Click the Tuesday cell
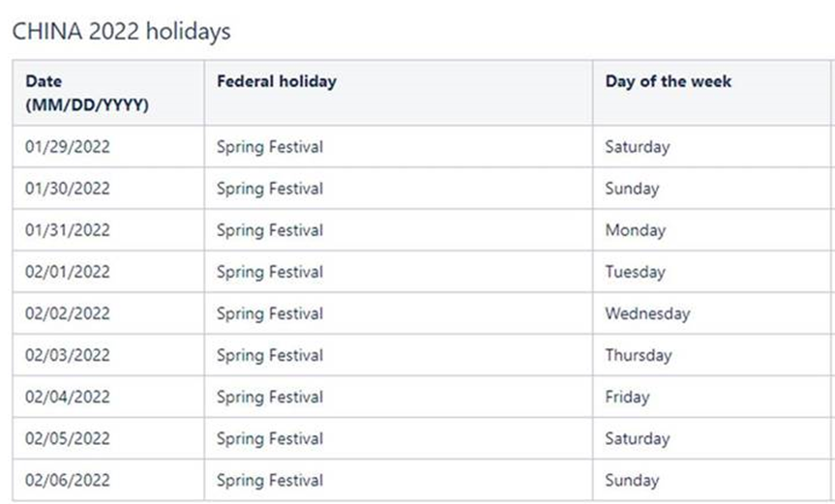Screen dimensions: 835x504 636,272
